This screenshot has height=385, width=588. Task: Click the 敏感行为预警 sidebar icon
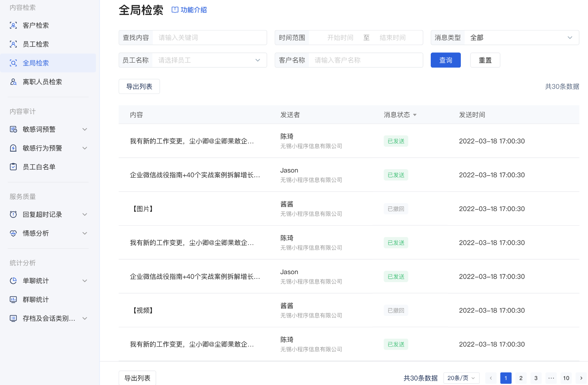[13, 148]
